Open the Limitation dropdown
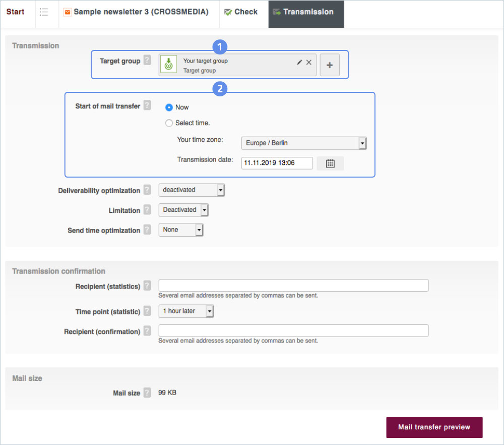Viewport: 504px width, 445px height. [183, 210]
